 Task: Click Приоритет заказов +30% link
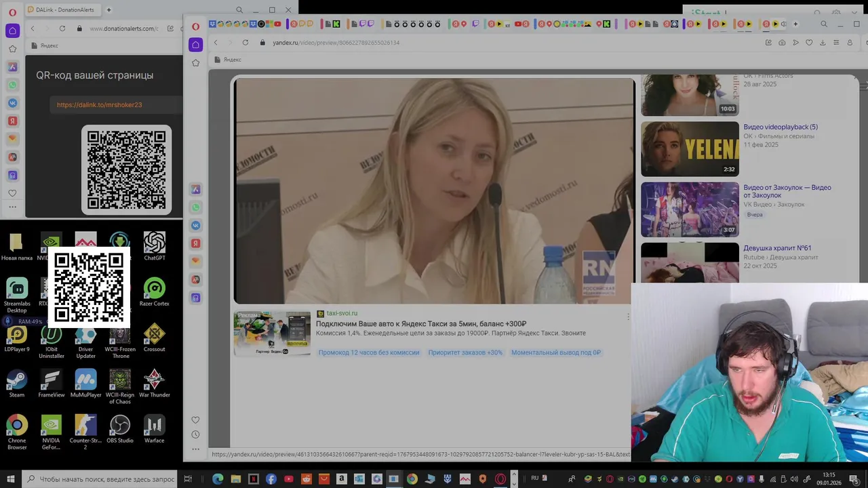point(465,352)
